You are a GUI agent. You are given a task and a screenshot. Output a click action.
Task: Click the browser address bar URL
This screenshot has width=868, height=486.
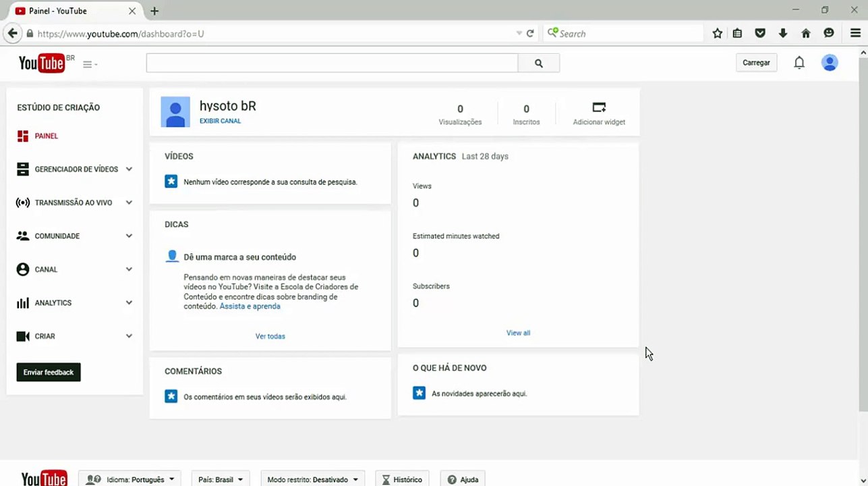click(x=121, y=33)
